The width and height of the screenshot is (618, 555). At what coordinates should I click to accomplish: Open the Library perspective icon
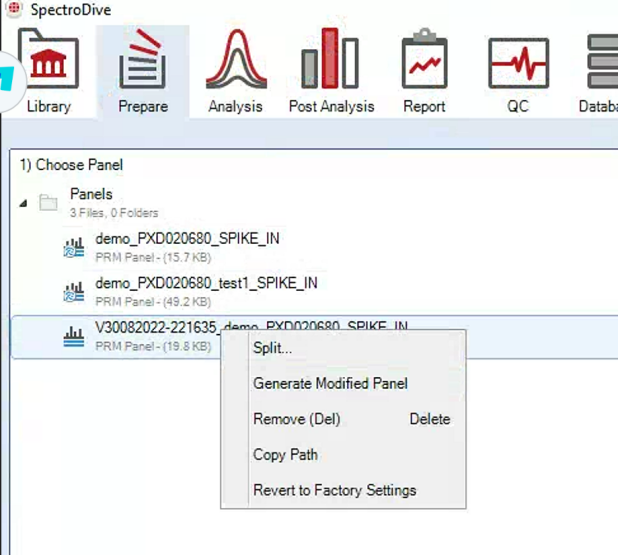click(48, 59)
